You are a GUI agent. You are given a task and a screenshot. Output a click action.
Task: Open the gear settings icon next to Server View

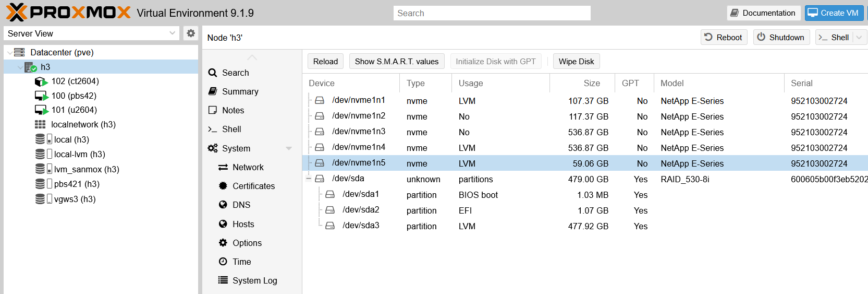point(191,33)
